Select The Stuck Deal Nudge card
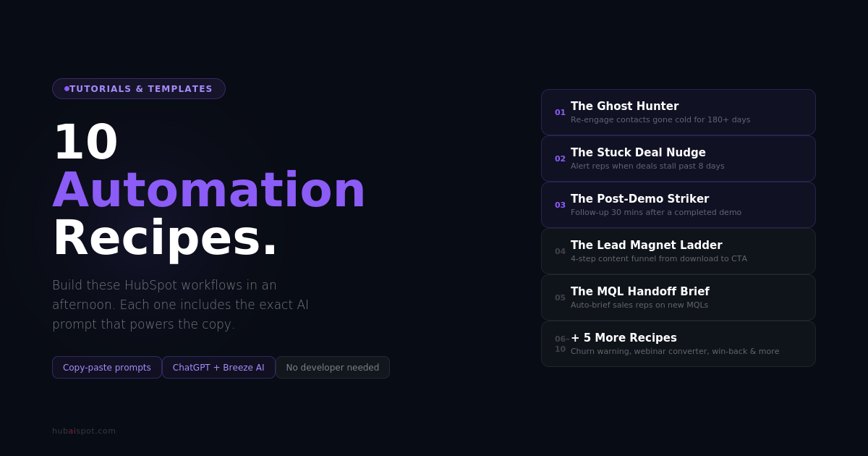This screenshot has width=868, height=456. [678, 159]
